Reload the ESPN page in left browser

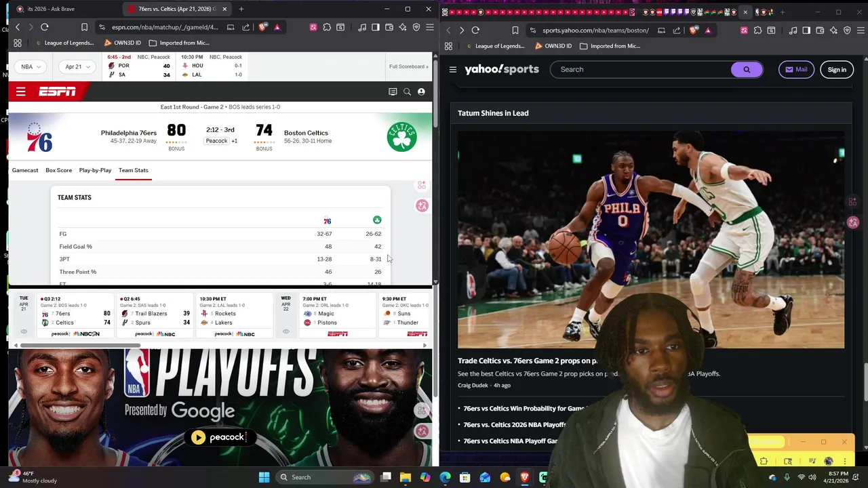(45, 27)
